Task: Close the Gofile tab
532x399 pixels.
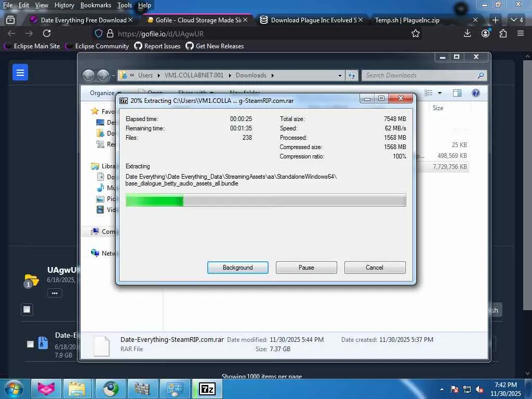Action: tap(245, 20)
